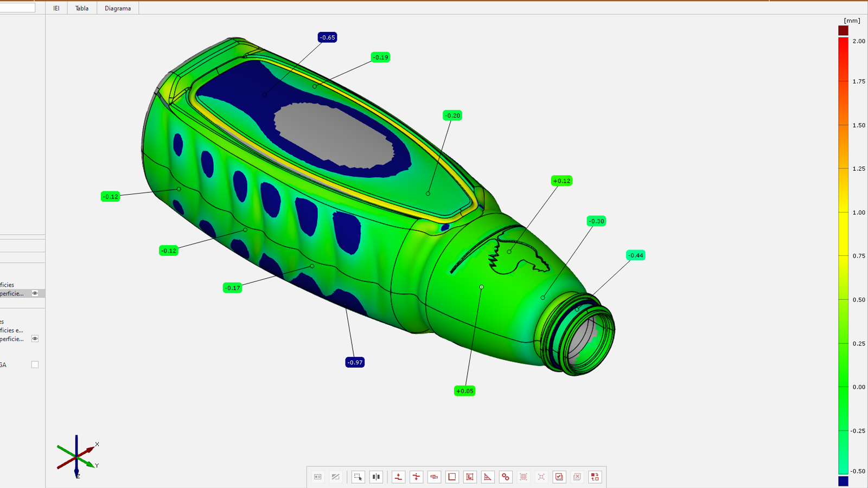Toggle eye icon on highlighted superficie row
Image resolution: width=868 pixels, height=488 pixels.
[35, 293]
